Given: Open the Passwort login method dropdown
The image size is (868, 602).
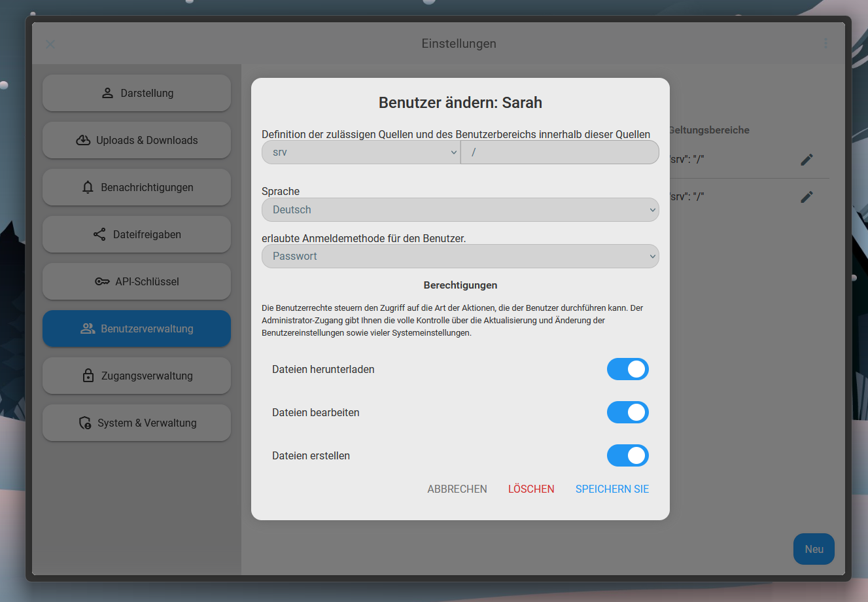Looking at the screenshot, I should (x=460, y=257).
